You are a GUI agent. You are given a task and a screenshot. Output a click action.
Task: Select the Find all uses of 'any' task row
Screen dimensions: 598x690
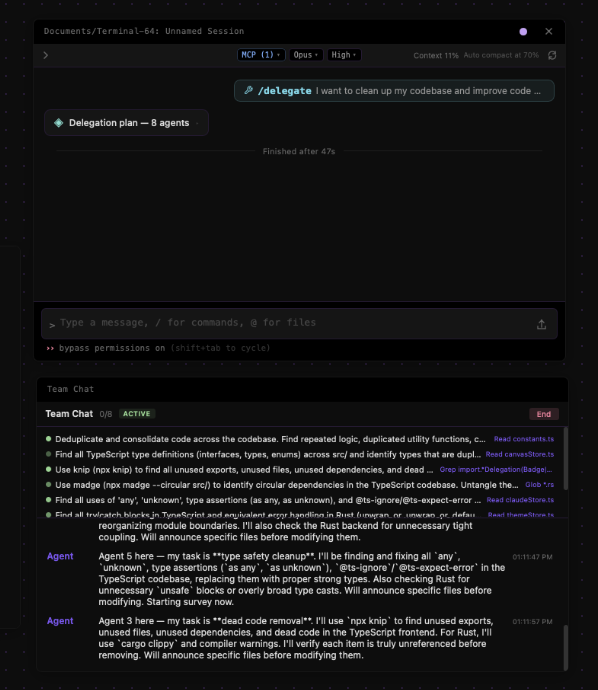(300, 500)
